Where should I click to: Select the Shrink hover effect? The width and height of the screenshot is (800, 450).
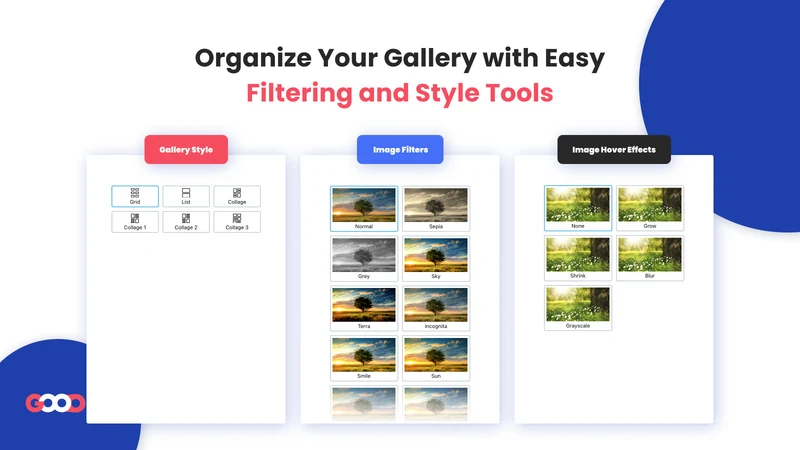click(x=578, y=258)
